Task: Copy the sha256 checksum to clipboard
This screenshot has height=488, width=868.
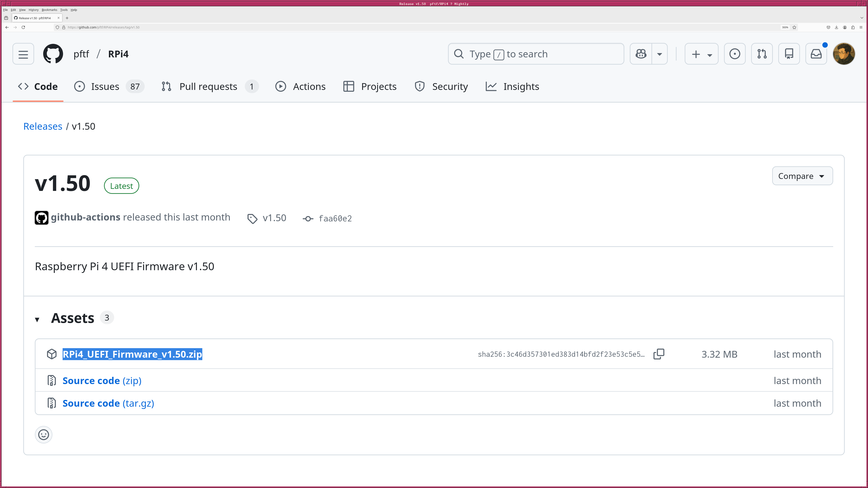Action: click(659, 354)
